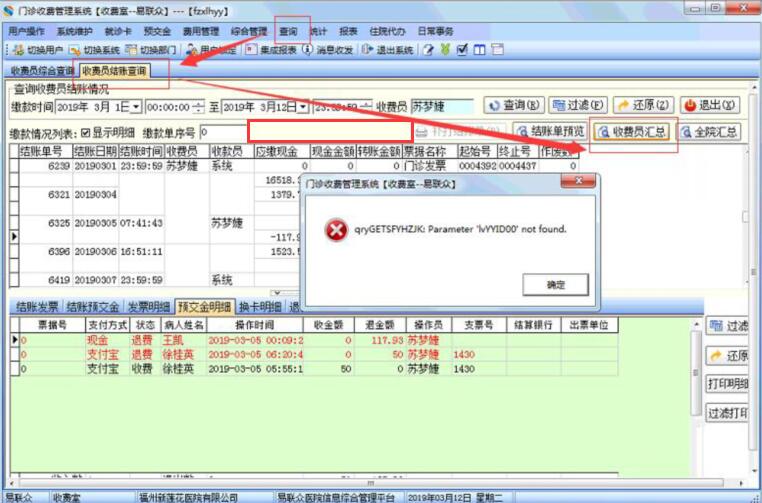Click the 退出(X) button
This screenshot has height=503, width=762.
pos(710,105)
